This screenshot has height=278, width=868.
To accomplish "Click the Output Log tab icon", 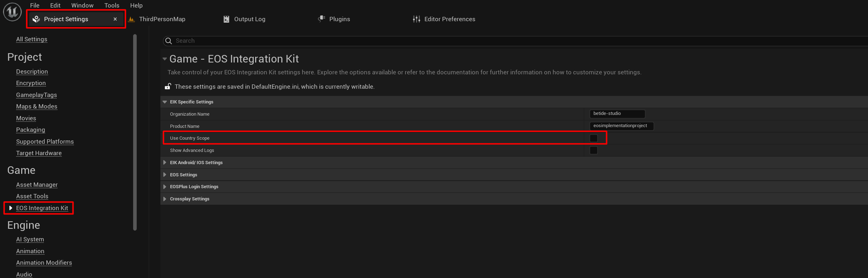I will (x=226, y=19).
